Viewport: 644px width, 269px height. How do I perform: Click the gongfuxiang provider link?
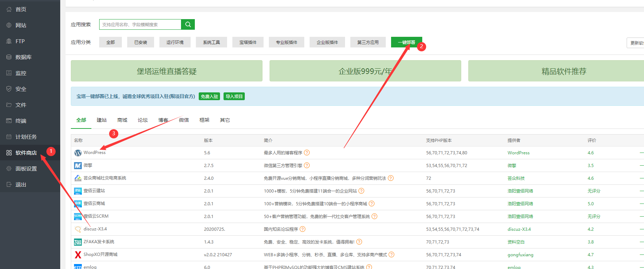tap(520, 255)
